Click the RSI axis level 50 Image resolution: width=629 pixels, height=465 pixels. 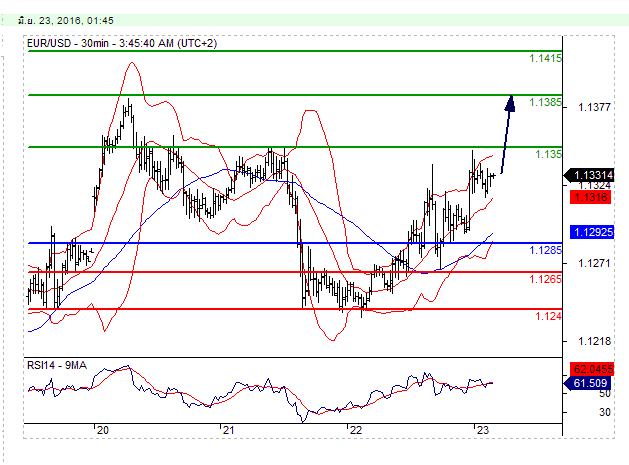tap(605, 394)
